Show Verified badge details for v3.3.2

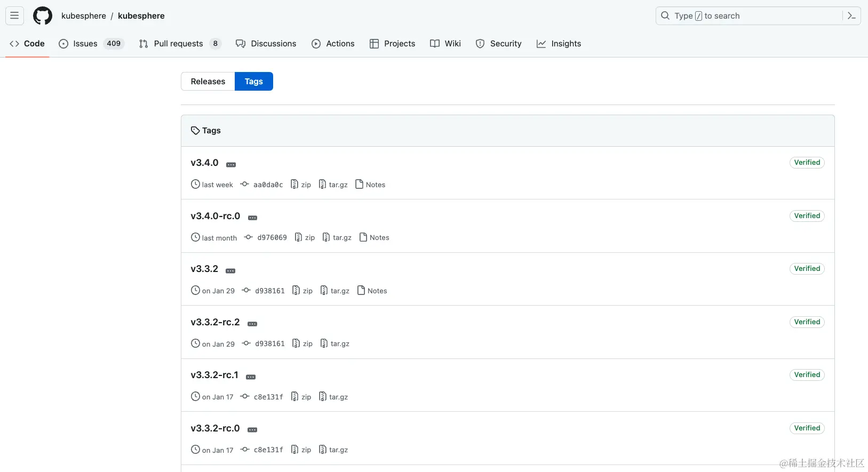click(807, 269)
